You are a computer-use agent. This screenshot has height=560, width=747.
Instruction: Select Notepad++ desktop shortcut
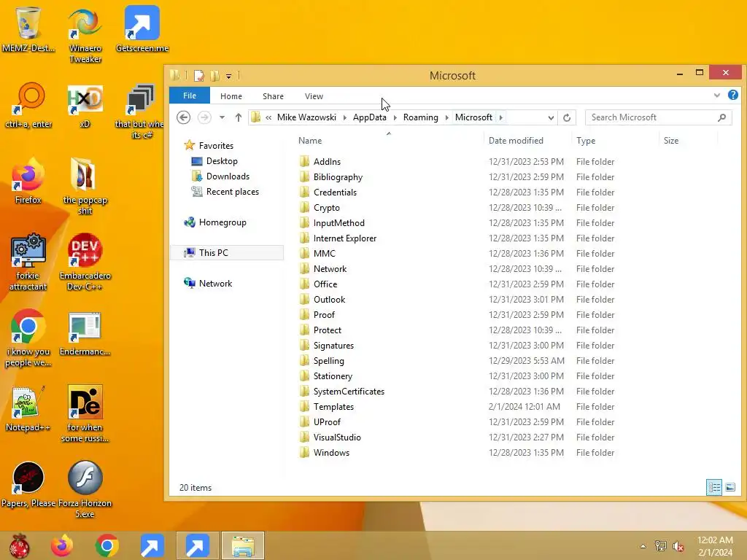(x=28, y=408)
